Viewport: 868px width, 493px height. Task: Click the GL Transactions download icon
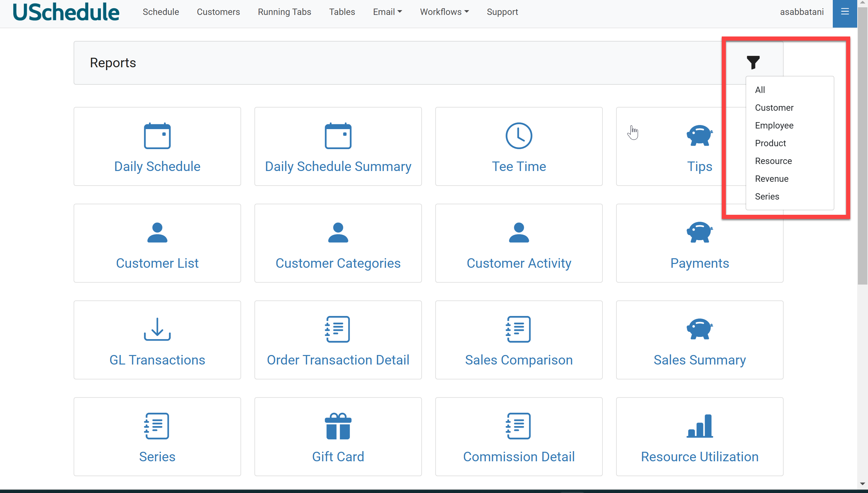click(157, 329)
